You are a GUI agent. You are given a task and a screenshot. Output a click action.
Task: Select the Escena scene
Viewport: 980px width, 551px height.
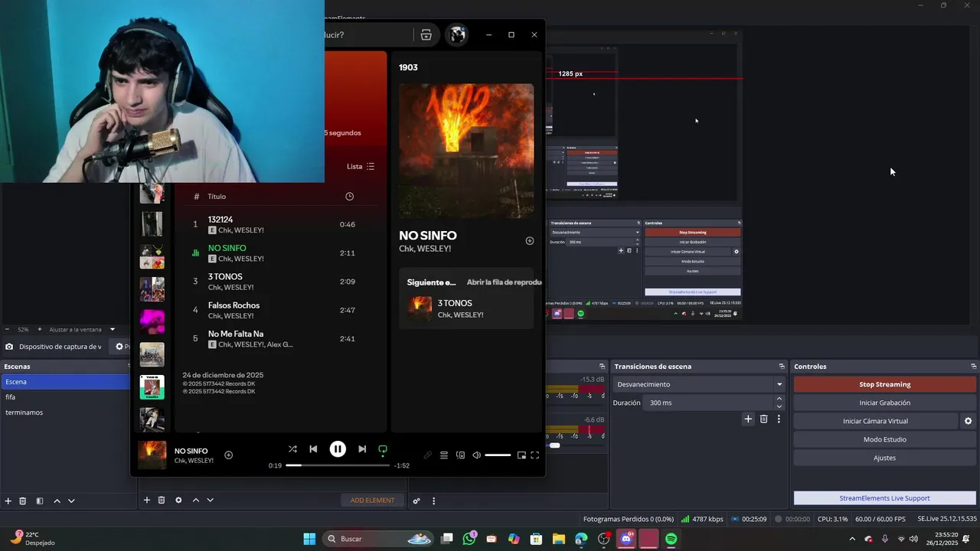click(x=66, y=382)
